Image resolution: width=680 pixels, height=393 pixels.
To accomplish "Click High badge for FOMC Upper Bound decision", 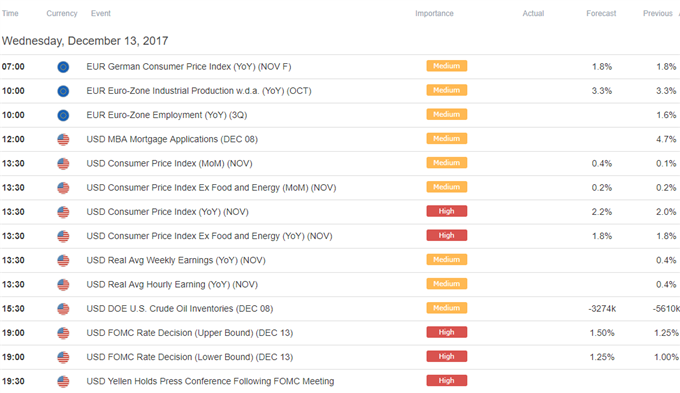I will click(447, 332).
